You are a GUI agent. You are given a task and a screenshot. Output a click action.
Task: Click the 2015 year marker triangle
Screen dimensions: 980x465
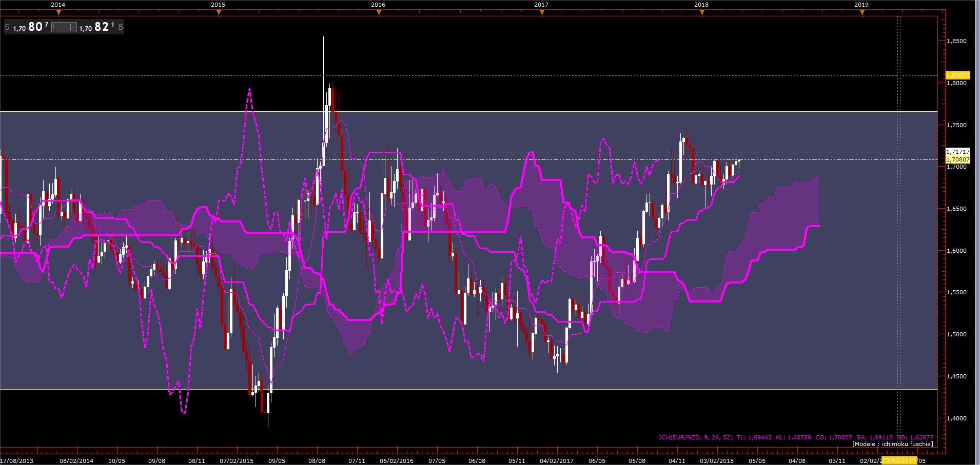coord(219,13)
